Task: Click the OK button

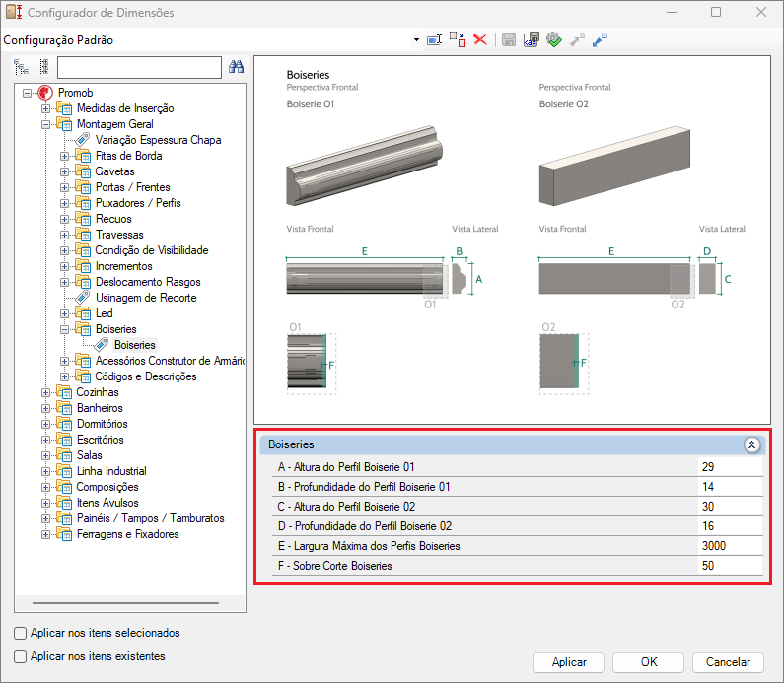Action: tap(649, 662)
